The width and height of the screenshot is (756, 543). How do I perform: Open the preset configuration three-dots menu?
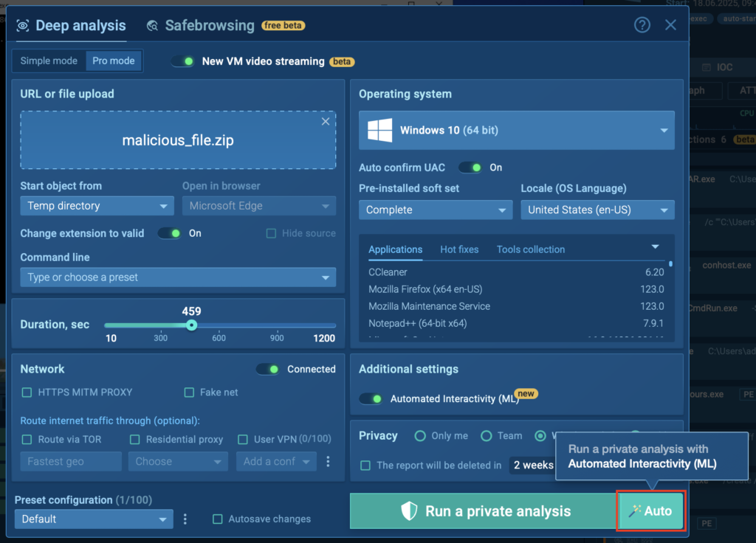[x=185, y=519]
